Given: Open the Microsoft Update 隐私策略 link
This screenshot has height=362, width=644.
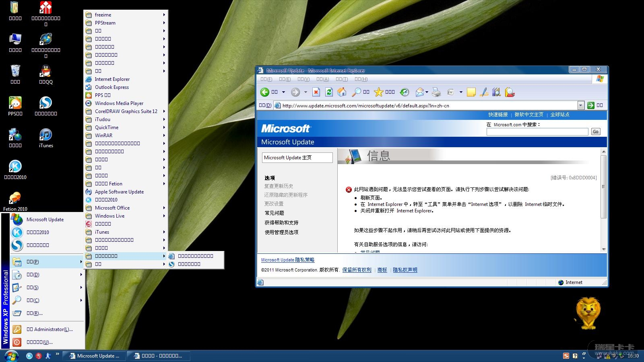Looking at the screenshot, I should pos(288,260).
